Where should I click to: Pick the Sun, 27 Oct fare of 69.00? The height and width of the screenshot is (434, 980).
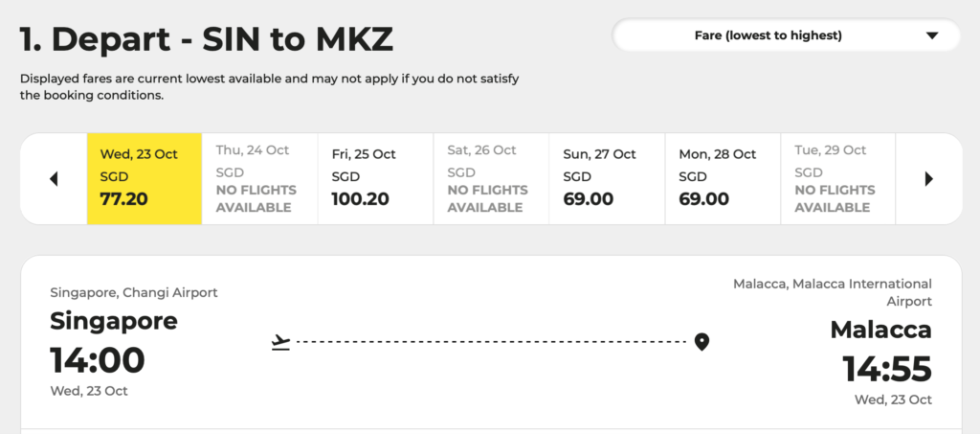[607, 179]
